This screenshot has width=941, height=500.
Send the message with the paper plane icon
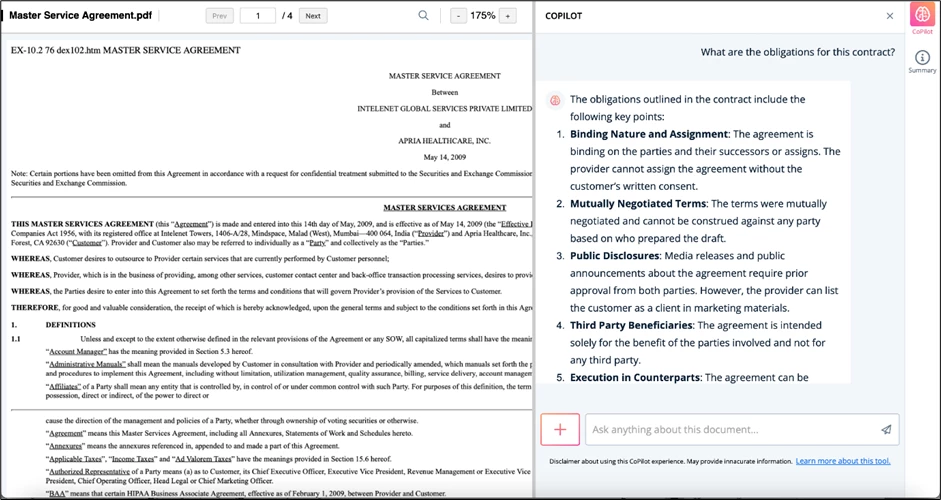pyautogui.click(x=886, y=429)
